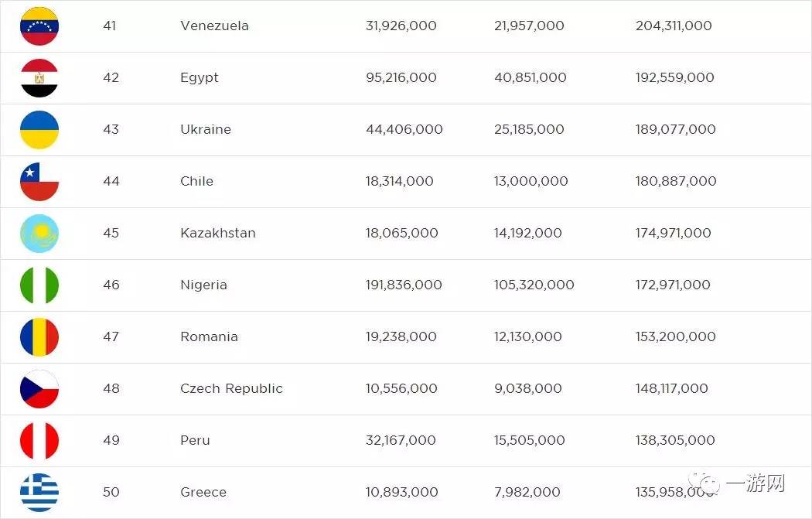Click the Venezuela country name
Viewport: 812px width, 519px height.
pyautogui.click(x=214, y=26)
